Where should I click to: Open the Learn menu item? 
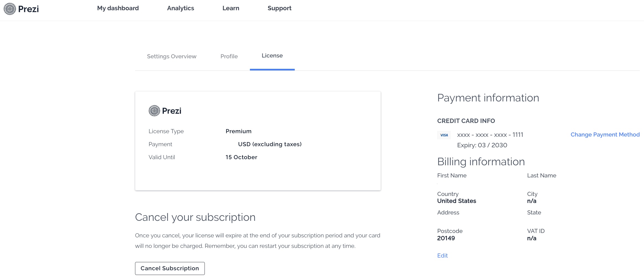pos(231,8)
